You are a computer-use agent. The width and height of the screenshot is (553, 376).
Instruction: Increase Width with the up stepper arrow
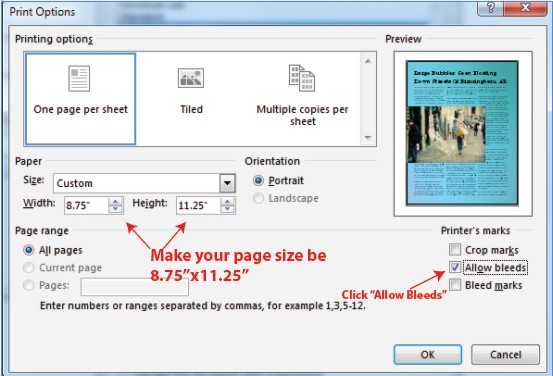click(115, 201)
